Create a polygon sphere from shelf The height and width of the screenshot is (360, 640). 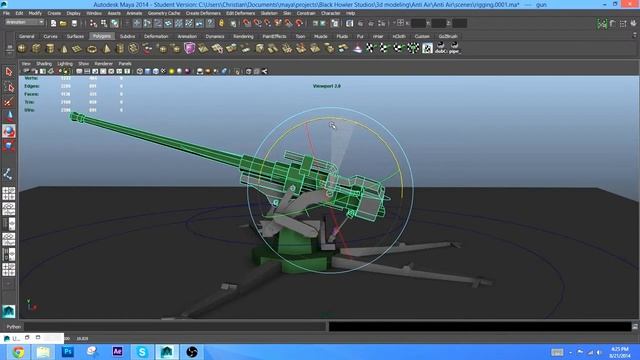pos(22,49)
